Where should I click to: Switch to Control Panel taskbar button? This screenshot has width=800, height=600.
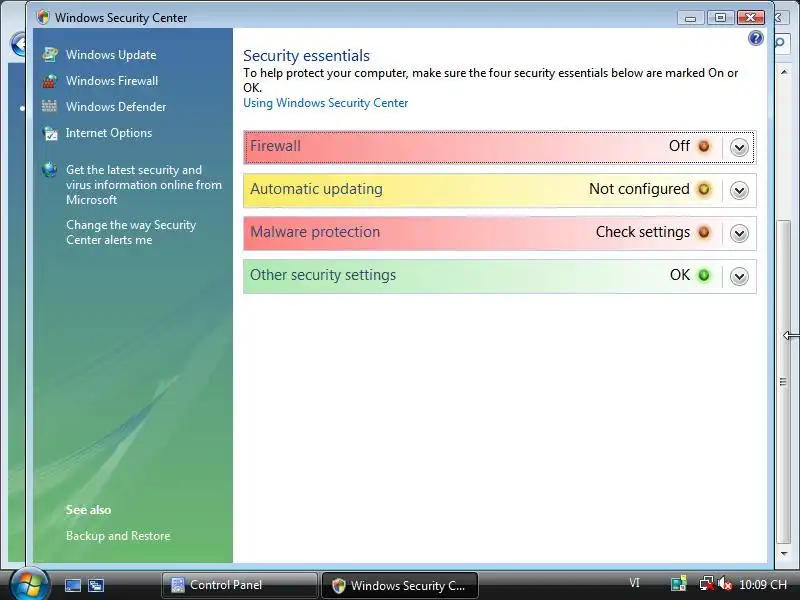[x=239, y=585]
